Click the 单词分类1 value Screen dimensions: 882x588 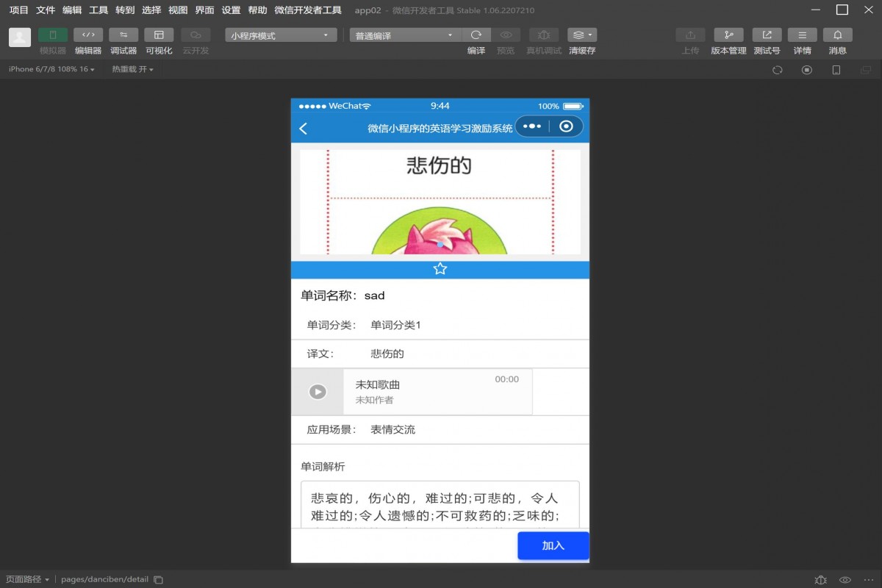tap(395, 325)
